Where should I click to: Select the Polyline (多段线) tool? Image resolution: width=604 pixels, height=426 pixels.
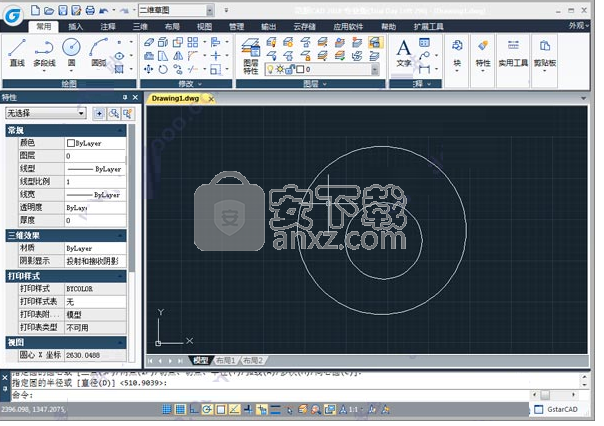tap(44, 53)
